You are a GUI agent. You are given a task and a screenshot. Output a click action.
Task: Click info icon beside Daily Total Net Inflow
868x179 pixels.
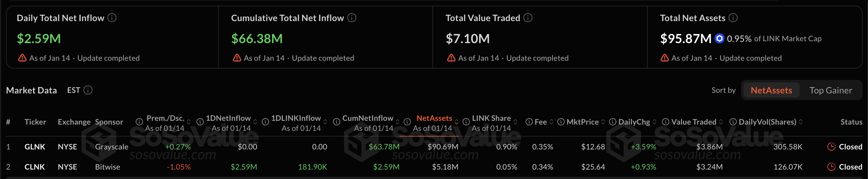112,18
